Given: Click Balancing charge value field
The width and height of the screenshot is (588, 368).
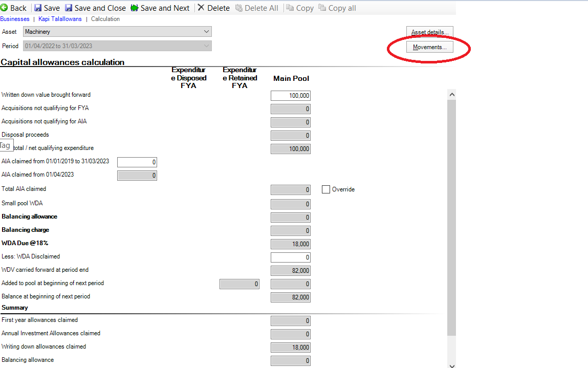Looking at the screenshot, I should tap(291, 231).
